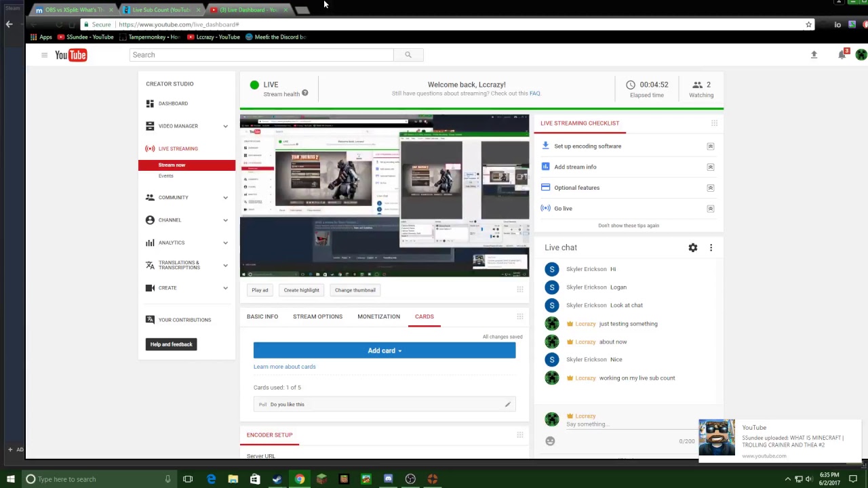Focus the YouTube search field

click(x=262, y=55)
